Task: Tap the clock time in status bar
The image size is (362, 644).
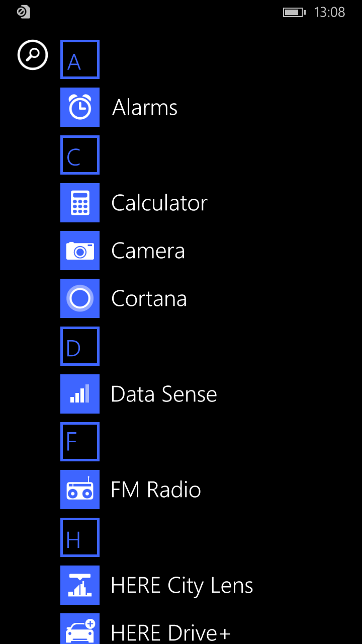Action: (x=329, y=12)
